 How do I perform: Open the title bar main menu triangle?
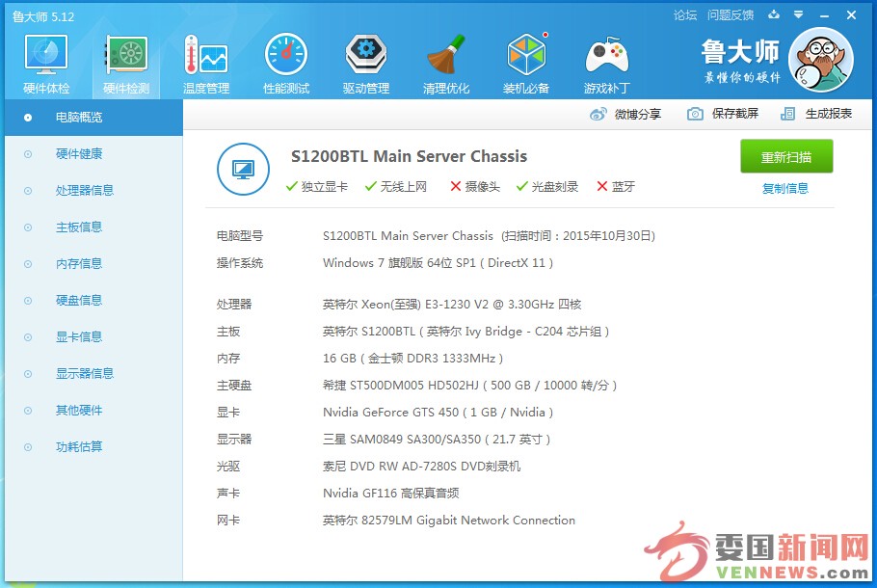coord(799,15)
